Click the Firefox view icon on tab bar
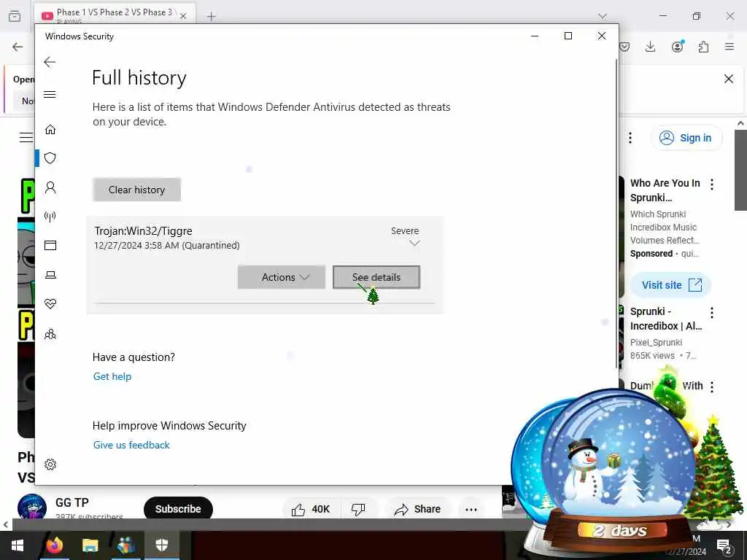 pos(15,16)
